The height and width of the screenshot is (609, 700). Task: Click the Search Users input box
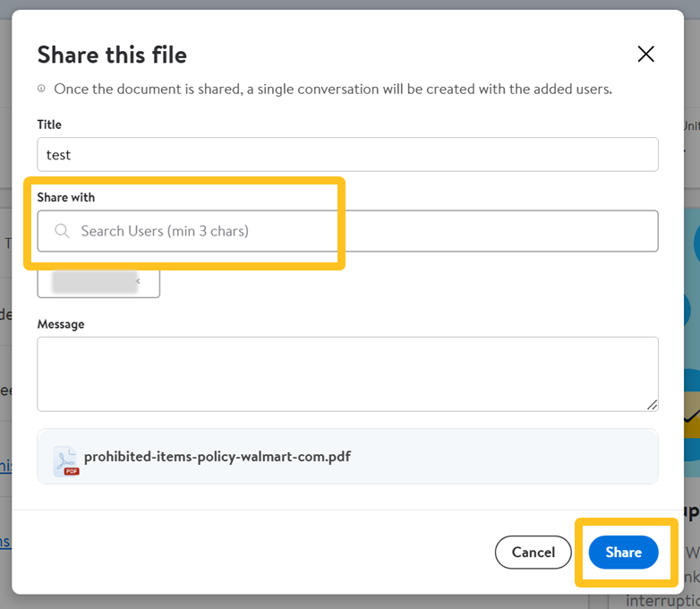[x=358, y=231]
